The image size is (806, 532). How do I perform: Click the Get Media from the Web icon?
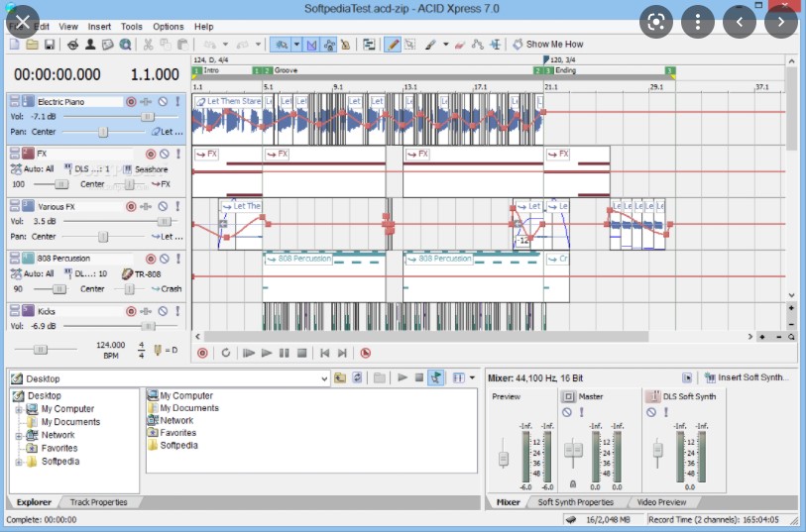tap(125, 45)
